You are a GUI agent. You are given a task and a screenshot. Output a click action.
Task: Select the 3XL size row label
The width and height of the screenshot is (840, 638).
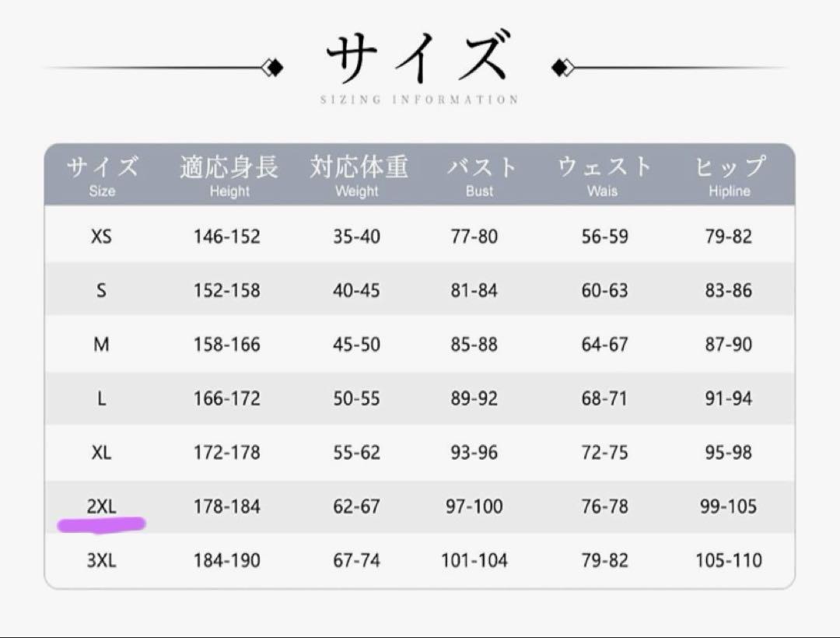click(x=102, y=560)
